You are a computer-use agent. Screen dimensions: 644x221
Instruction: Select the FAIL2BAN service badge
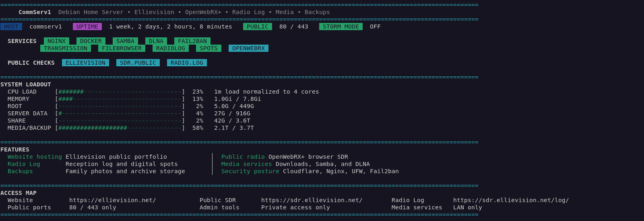pyautogui.click(x=192, y=41)
